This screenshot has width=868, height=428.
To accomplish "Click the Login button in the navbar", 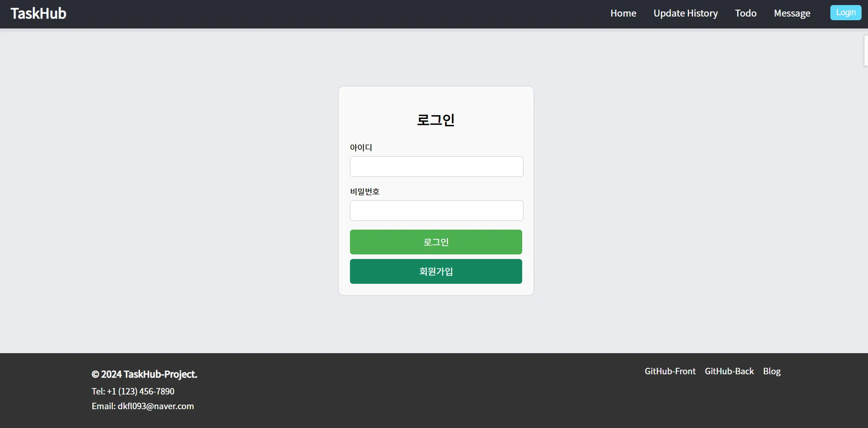I will pyautogui.click(x=845, y=12).
